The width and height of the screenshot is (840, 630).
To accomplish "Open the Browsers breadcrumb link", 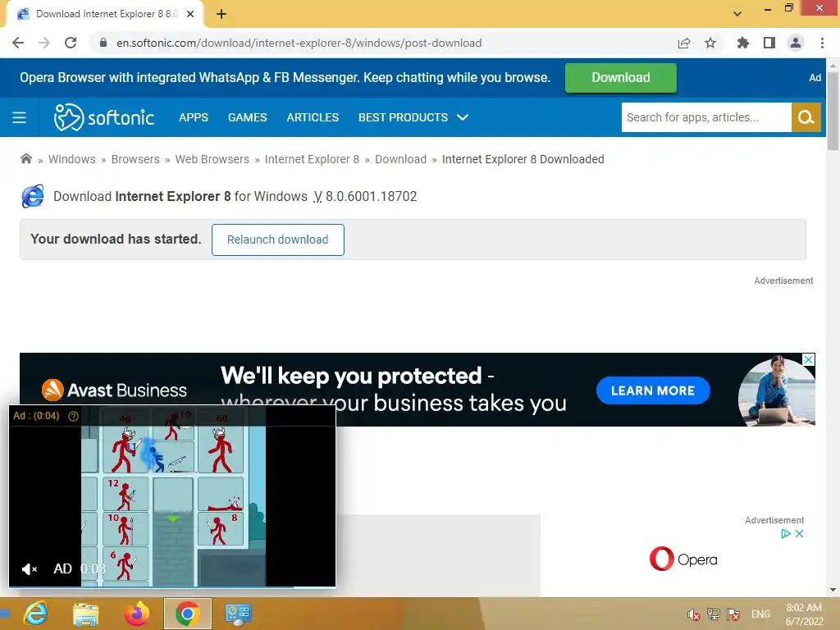I will 135,159.
